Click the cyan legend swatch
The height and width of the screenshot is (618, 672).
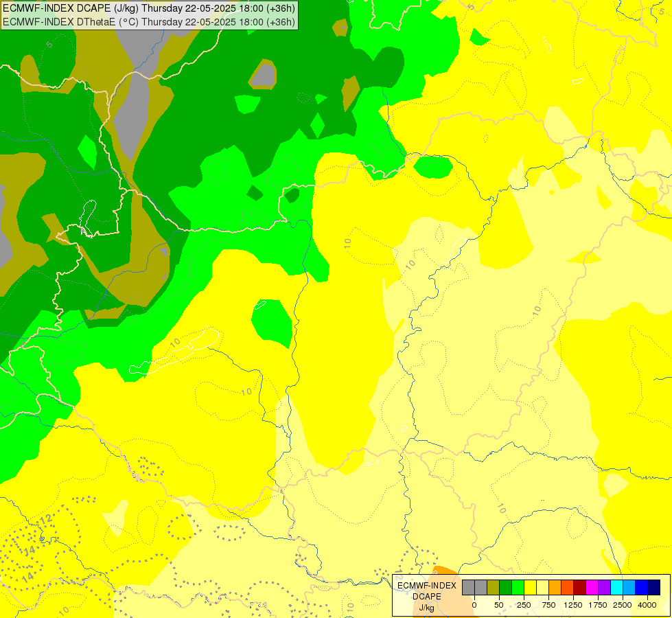pyautogui.click(x=616, y=588)
